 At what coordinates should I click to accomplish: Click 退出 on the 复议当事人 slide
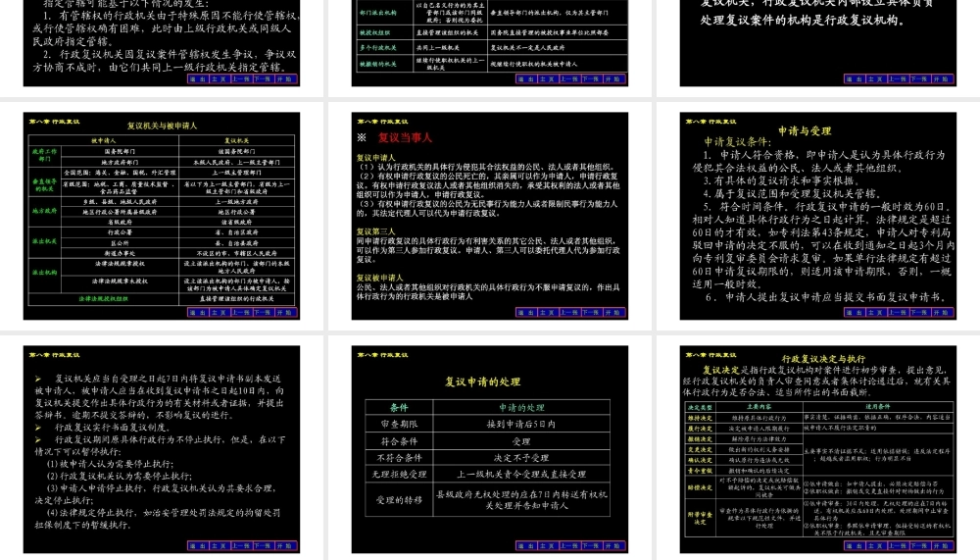click(x=526, y=312)
